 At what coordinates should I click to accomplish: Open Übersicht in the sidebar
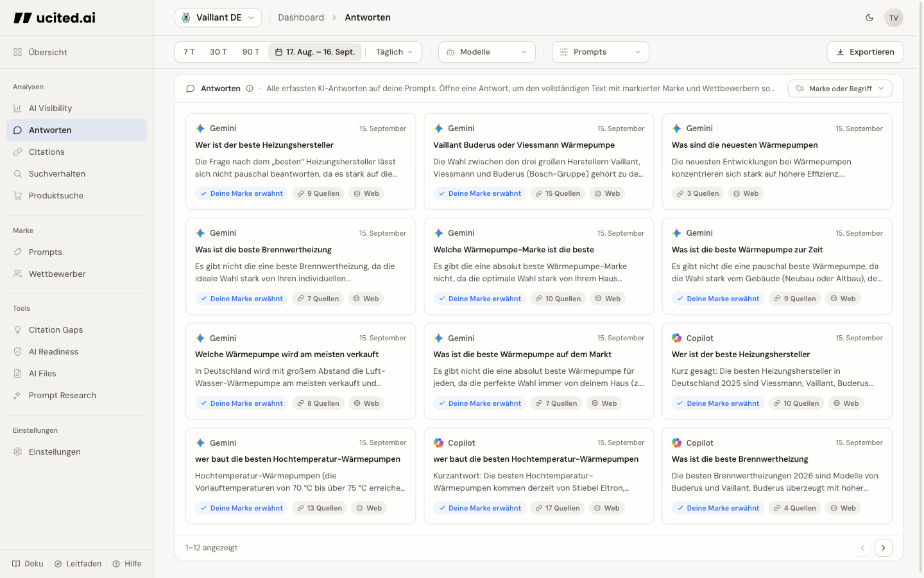(x=76, y=52)
